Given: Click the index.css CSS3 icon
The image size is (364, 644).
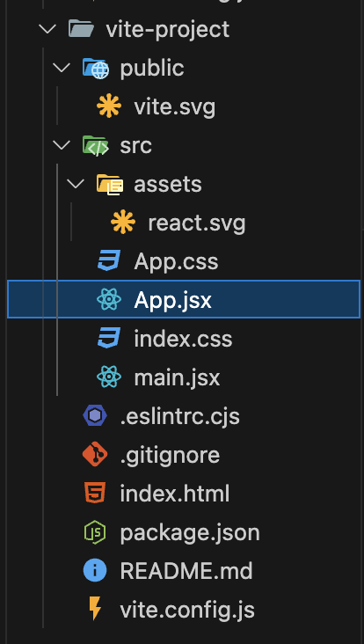Looking at the screenshot, I should (x=109, y=338).
